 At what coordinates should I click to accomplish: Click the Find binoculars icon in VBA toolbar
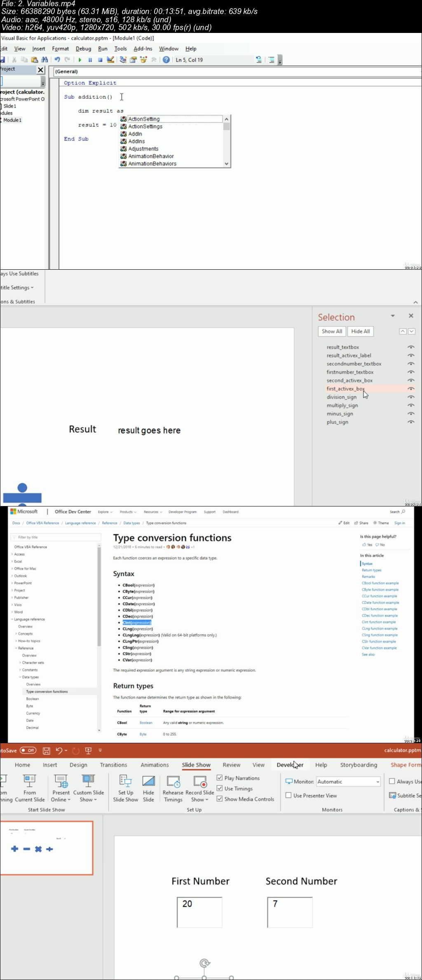(x=45, y=60)
